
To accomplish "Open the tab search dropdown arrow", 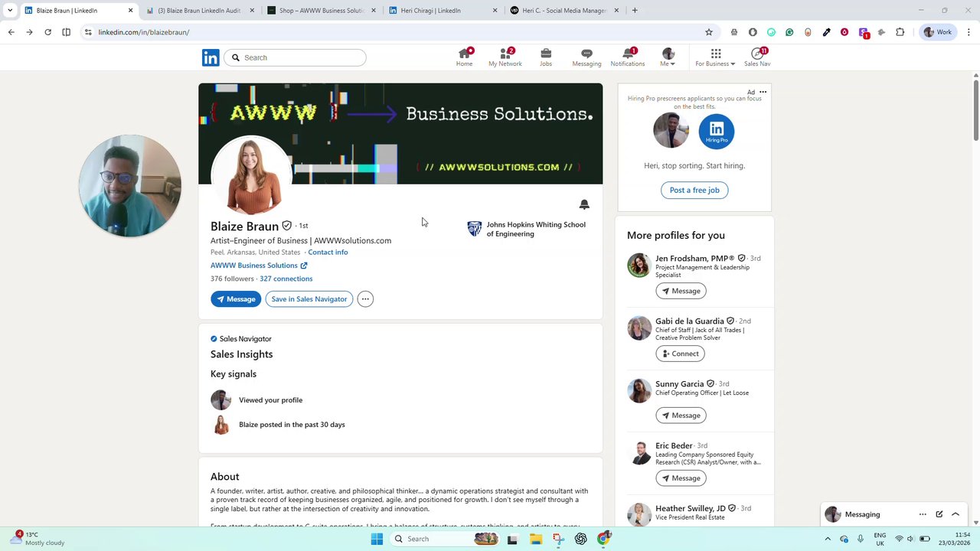I will click(10, 11).
